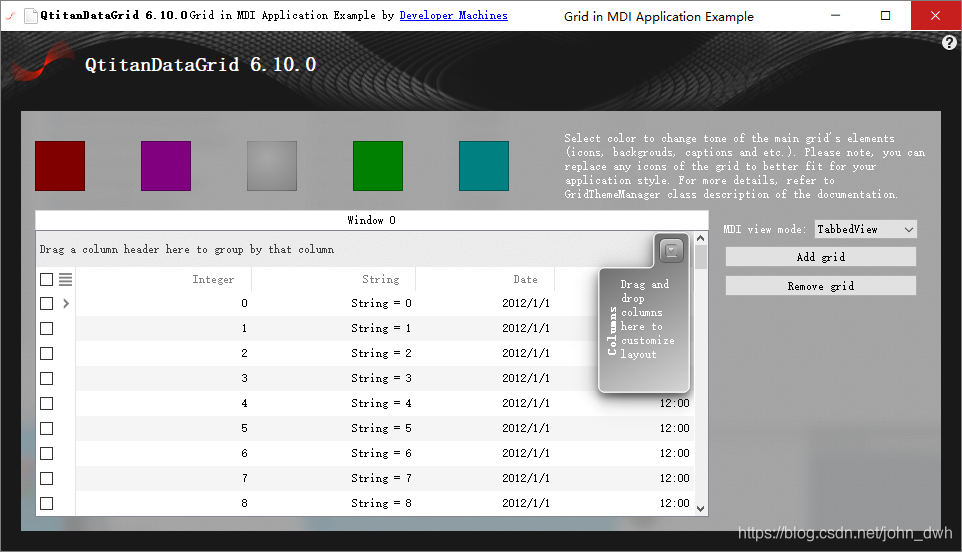
Task: Minimize the application window
Action: coord(836,15)
